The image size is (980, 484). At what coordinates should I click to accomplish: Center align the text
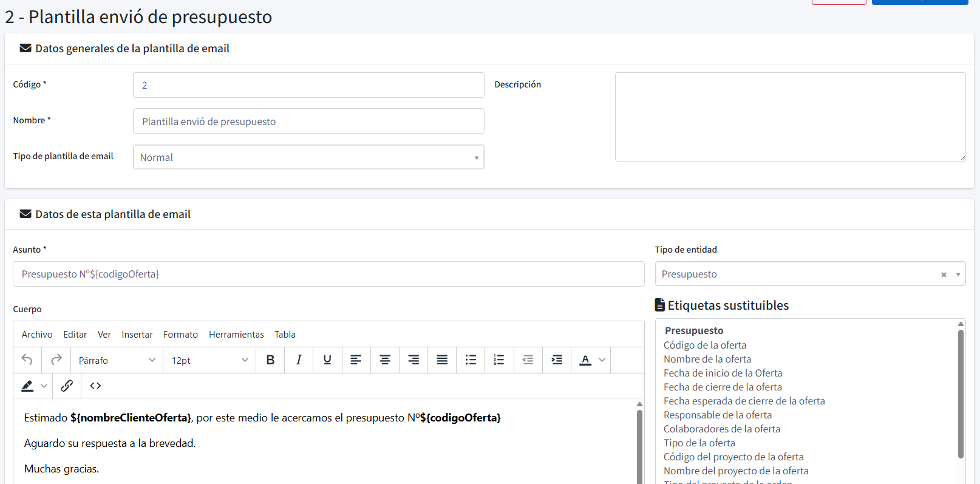point(385,360)
